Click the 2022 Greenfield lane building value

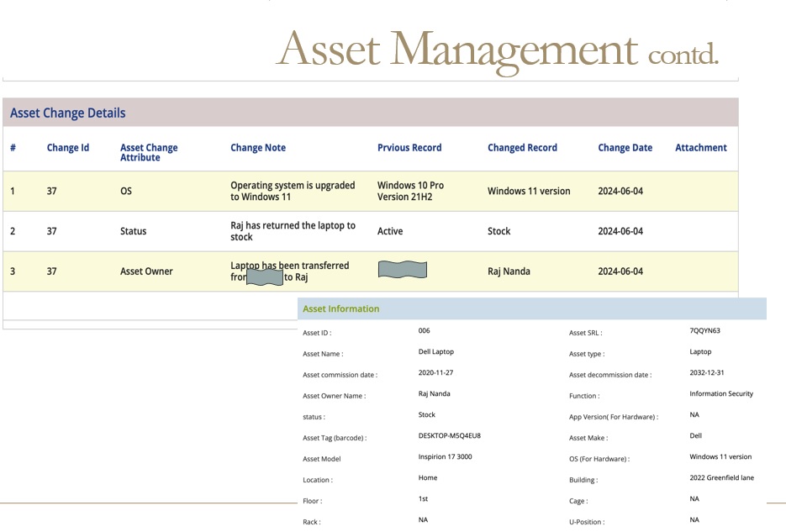[x=721, y=478]
